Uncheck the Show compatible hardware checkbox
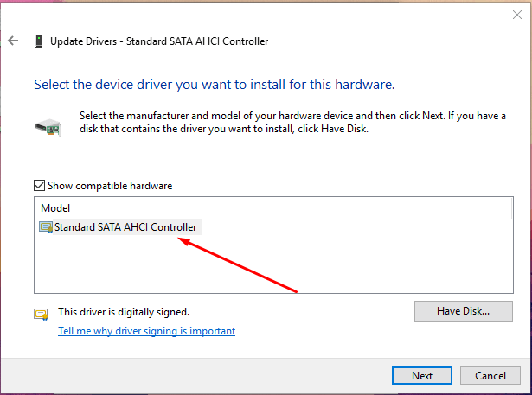Viewport: 532px width, 395px height. point(39,186)
